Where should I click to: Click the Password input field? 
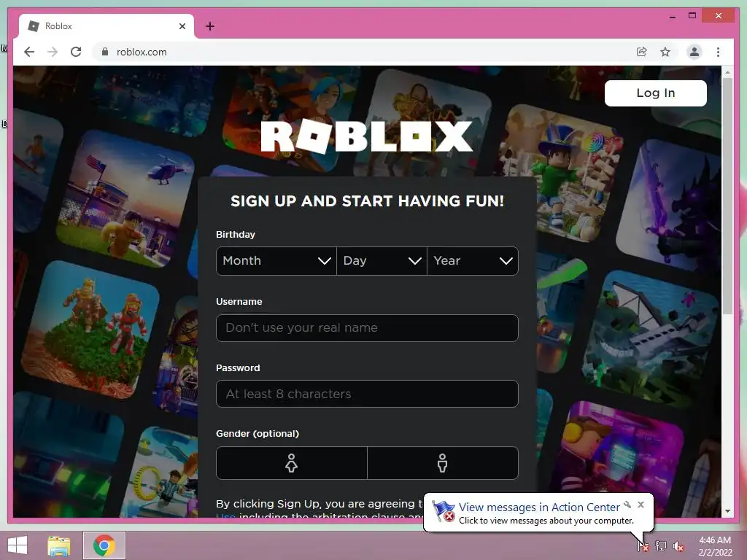pos(367,394)
